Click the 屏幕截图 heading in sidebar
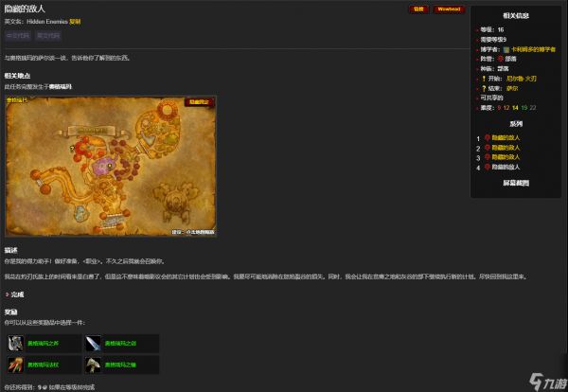 (516, 183)
